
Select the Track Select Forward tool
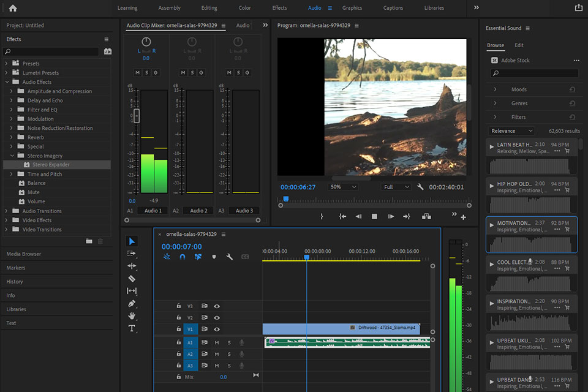tap(132, 254)
